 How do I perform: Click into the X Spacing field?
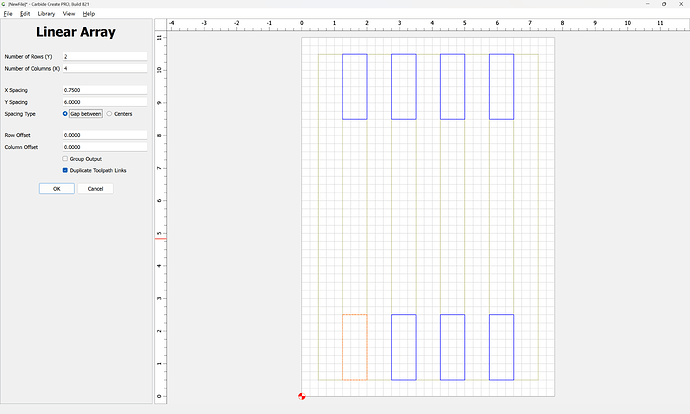(104, 91)
